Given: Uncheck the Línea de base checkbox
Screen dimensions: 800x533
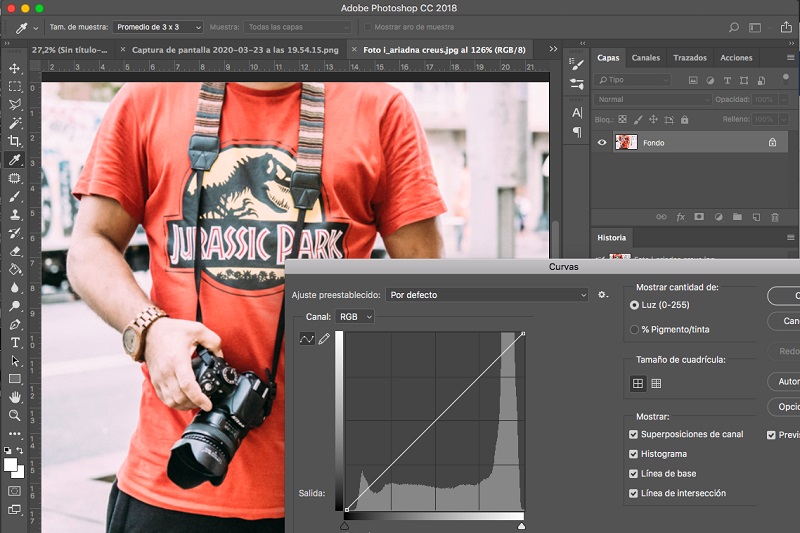Looking at the screenshot, I should pyautogui.click(x=633, y=474).
